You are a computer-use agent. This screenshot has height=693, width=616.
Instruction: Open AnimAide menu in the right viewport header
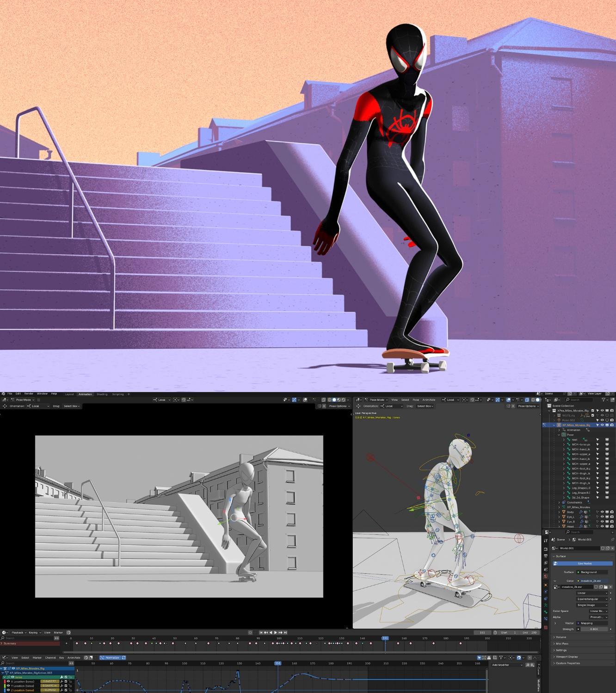click(429, 400)
